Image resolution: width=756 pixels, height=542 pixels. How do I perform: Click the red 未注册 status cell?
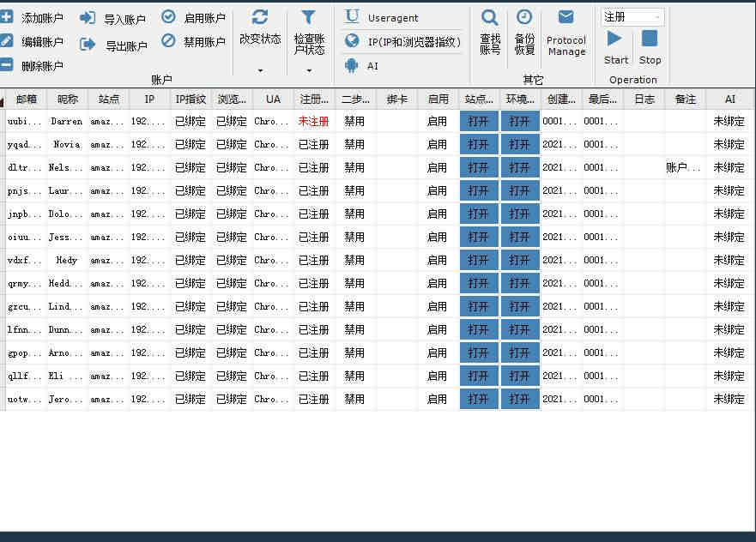[x=313, y=122]
